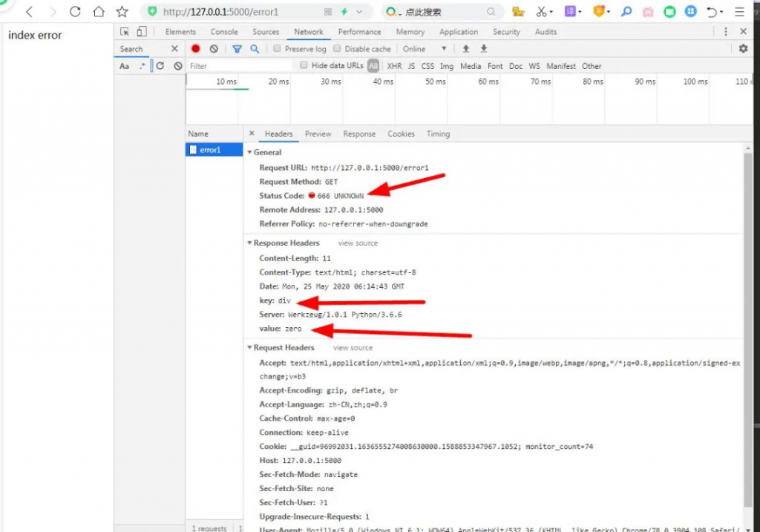Open the Response tab of request
The width and height of the screenshot is (760, 532).
(359, 134)
